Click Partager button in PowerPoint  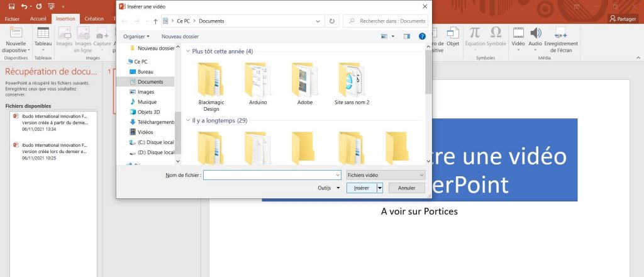click(623, 18)
